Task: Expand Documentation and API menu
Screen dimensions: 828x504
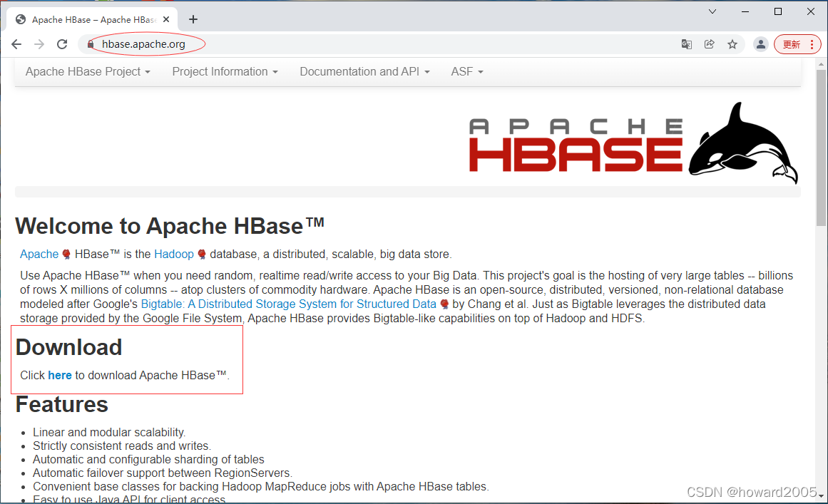Action: (365, 72)
